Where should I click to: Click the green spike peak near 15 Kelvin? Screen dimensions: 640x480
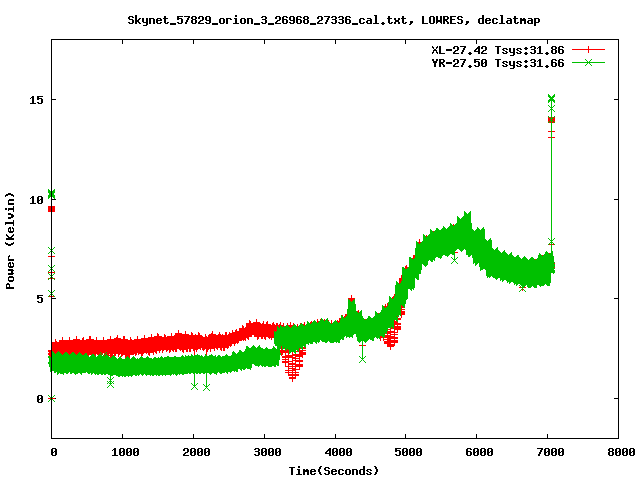551,98
